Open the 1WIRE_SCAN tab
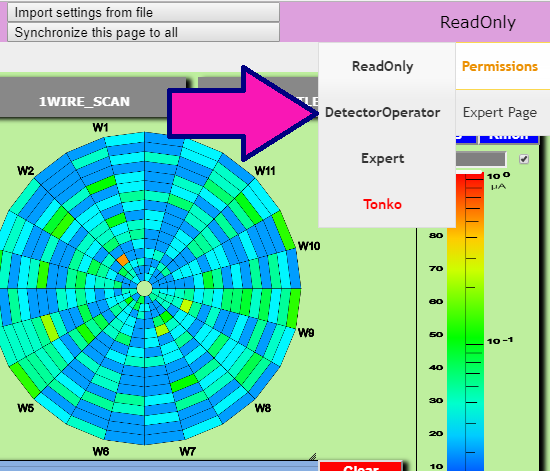Viewport: 550px width, 471px height. [84, 101]
